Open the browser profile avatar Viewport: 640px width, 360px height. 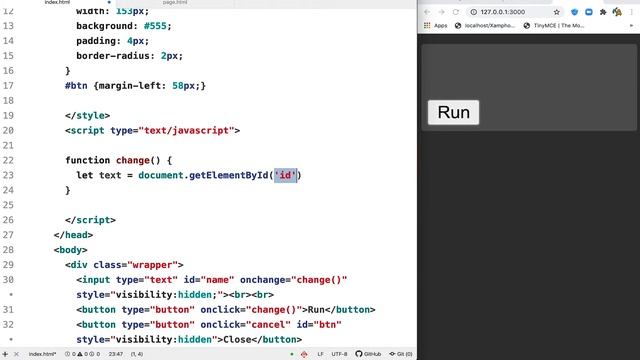(617, 12)
